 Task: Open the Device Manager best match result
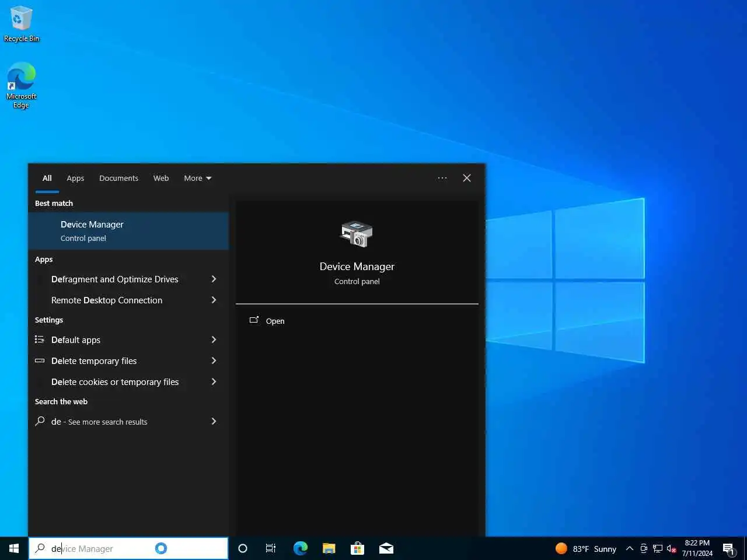[x=128, y=231]
